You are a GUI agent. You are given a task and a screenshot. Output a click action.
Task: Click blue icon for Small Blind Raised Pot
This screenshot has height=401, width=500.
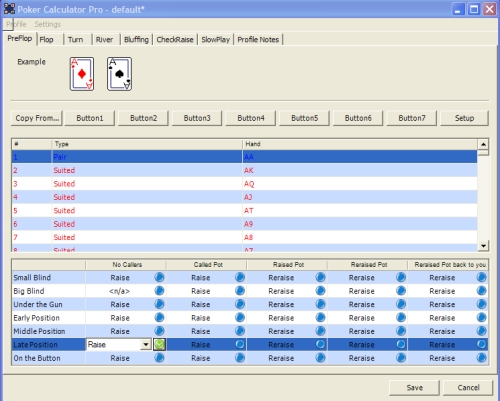click(320, 277)
